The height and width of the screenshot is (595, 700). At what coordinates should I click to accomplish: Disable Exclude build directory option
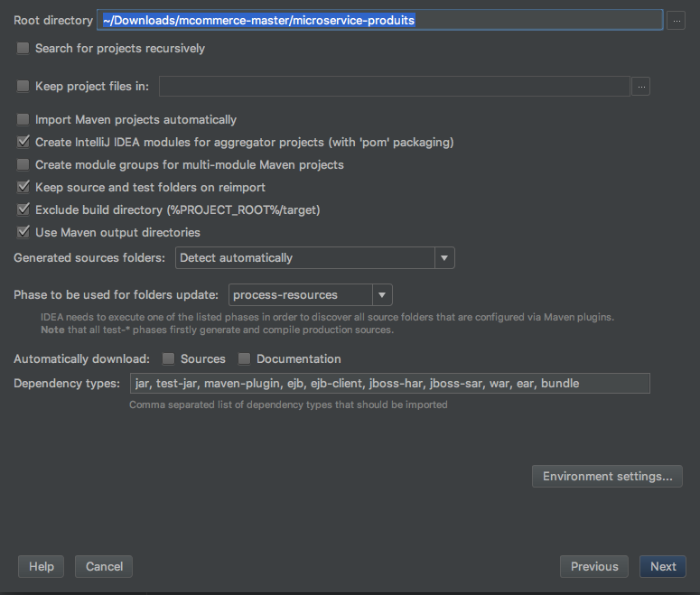pos(23,210)
